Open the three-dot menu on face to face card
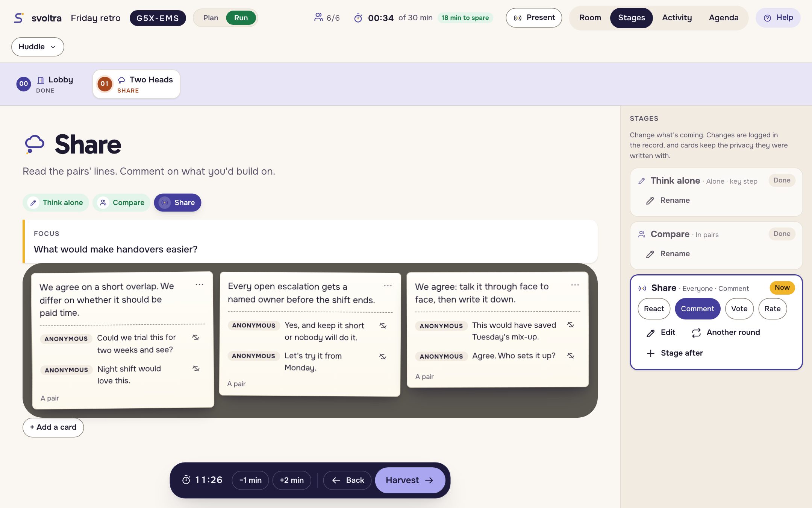812x508 pixels. pos(575,285)
